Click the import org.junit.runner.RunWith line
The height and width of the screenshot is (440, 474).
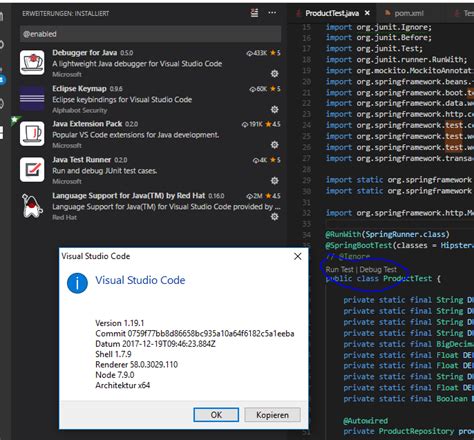click(x=396, y=60)
